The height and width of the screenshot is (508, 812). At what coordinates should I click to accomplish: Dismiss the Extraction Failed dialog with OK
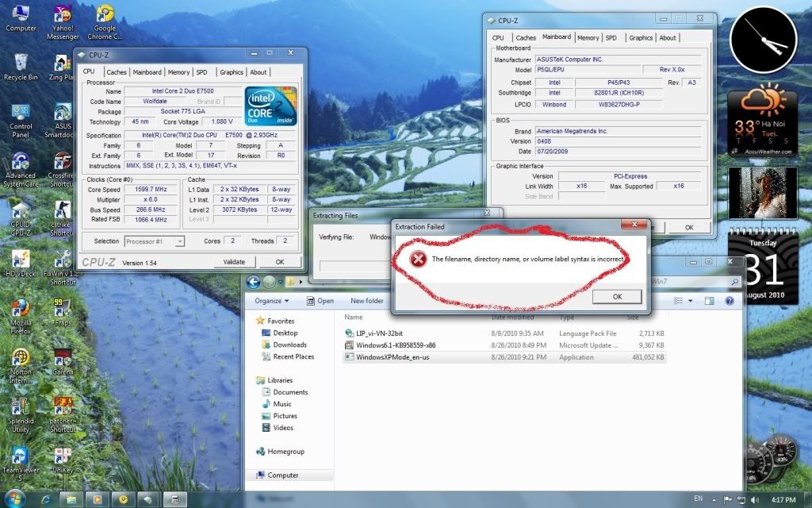click(617, 297)
